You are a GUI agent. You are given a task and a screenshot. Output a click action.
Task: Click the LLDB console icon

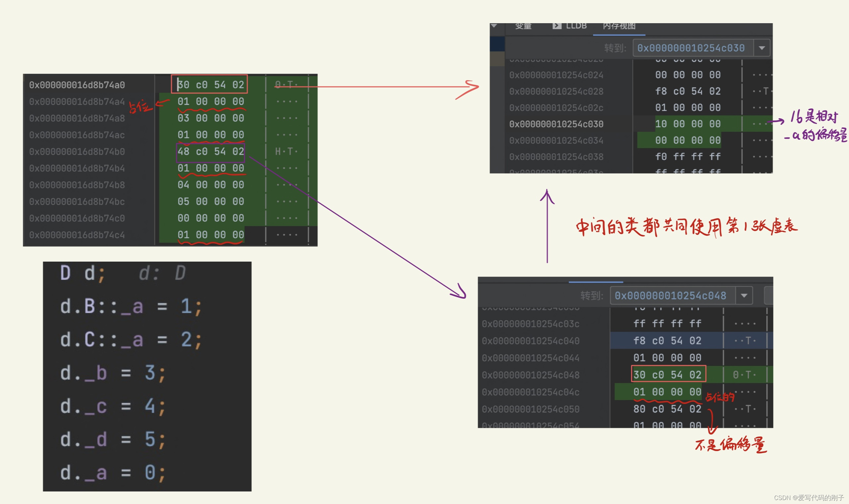coord(557,26)
